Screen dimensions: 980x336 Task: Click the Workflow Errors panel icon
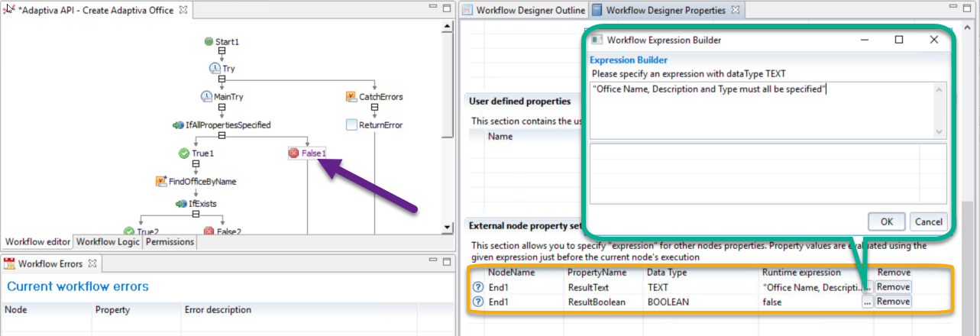tap(10, 264)
